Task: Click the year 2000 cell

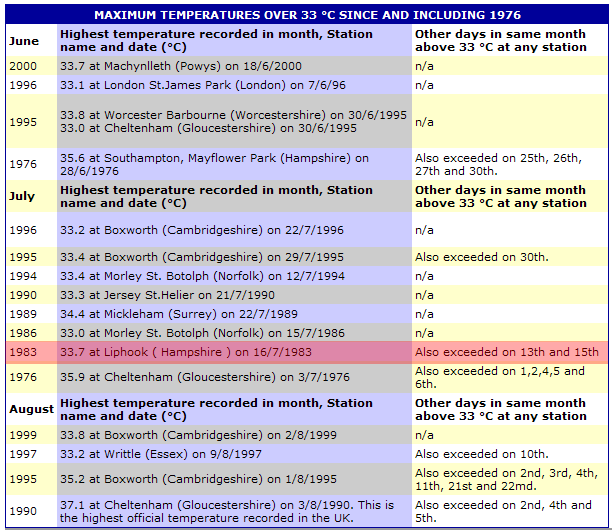Action: (23, 65)
